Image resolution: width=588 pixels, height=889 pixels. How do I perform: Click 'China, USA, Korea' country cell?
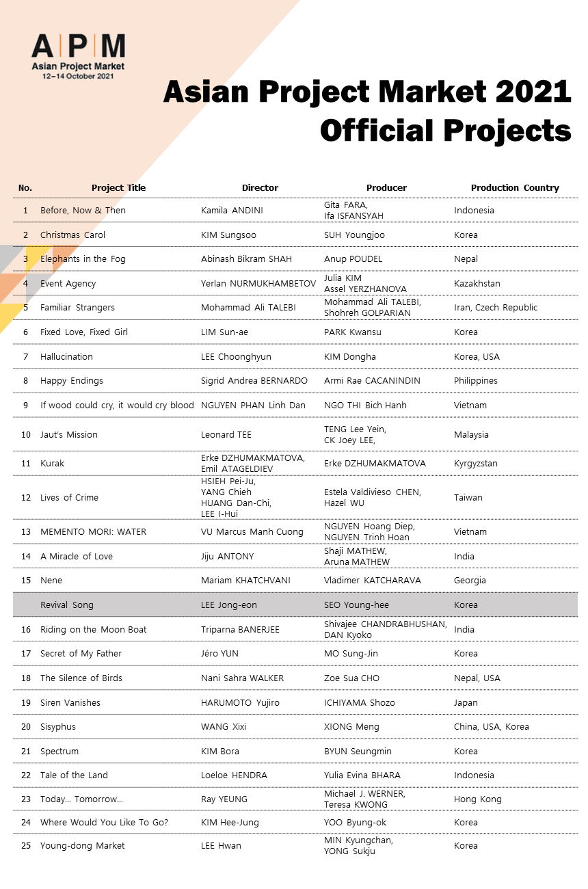pyautogui.click(x=491, y=727)
